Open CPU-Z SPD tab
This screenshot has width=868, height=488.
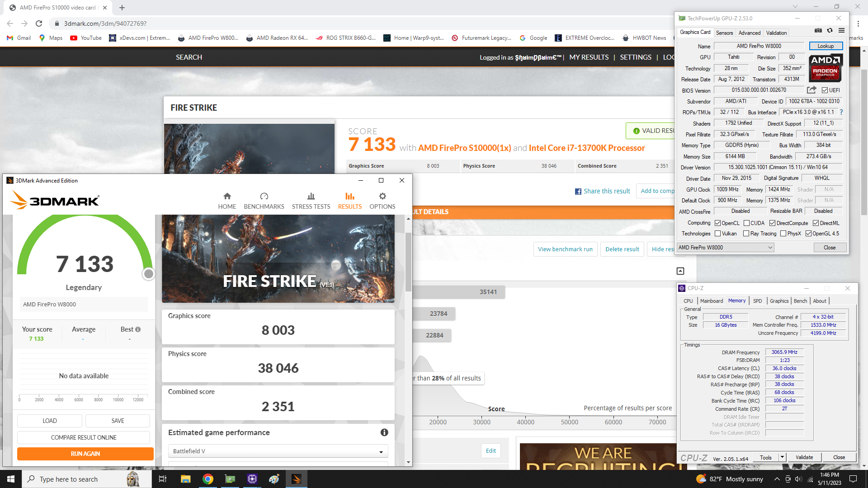(758, 301)
